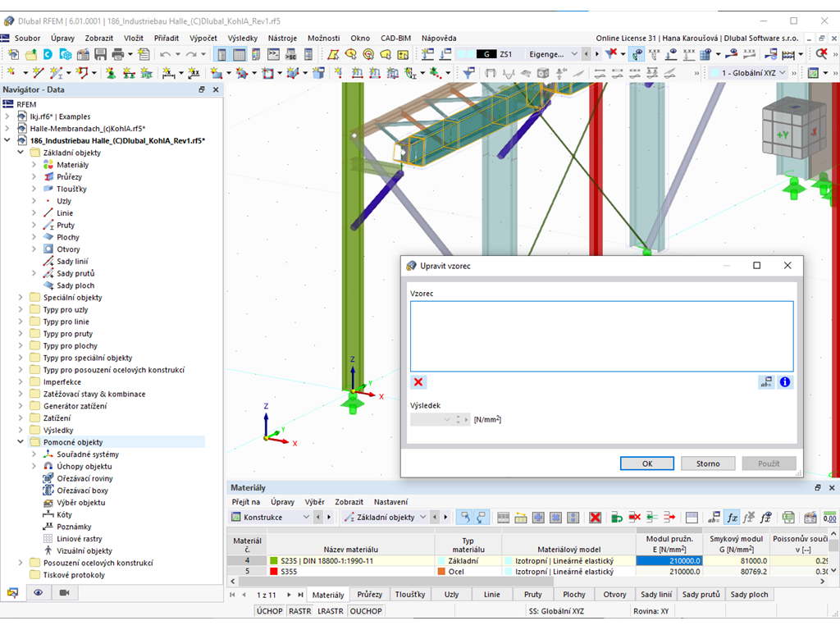Toggle LRASTR in status bar
Screen dimensions: 840x630
tap(330, 610)
